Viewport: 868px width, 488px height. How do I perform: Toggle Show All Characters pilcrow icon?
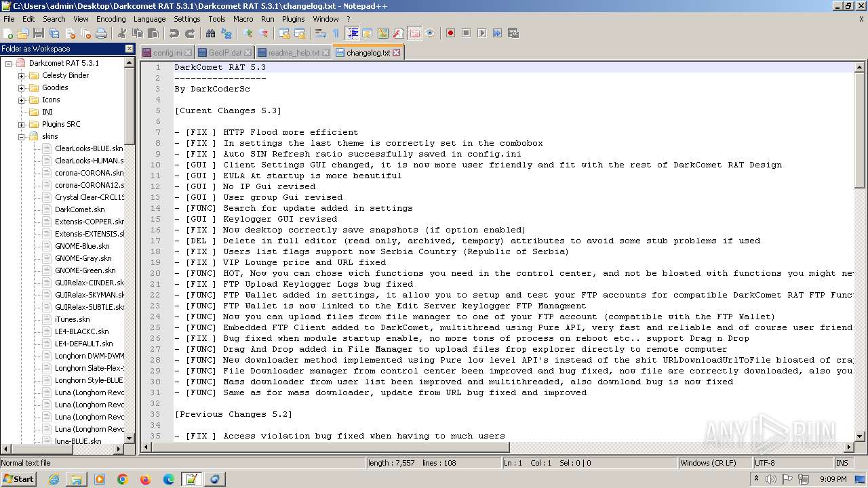tap(336, 33)
